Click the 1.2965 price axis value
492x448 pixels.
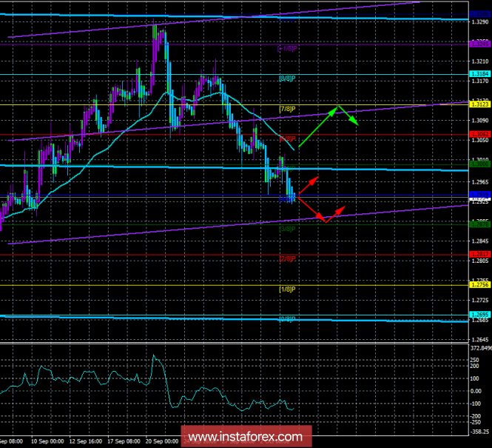480,181
